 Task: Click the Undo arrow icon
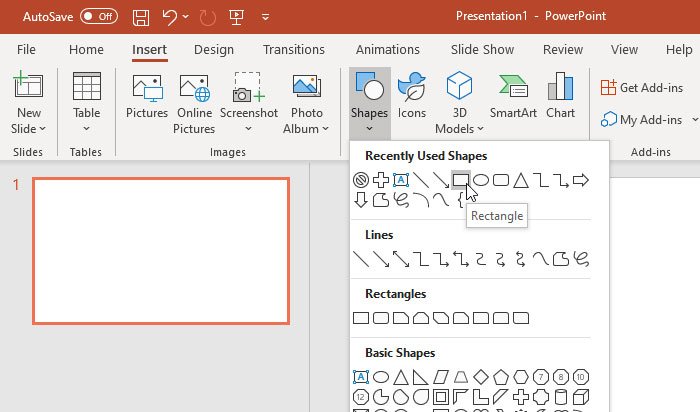point(170,17)
